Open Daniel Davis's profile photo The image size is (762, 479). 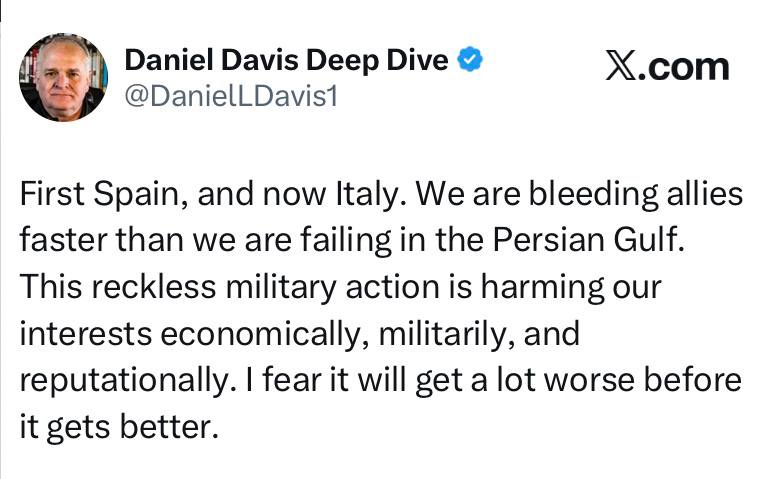pyautogui.click(x=63, y=78)
